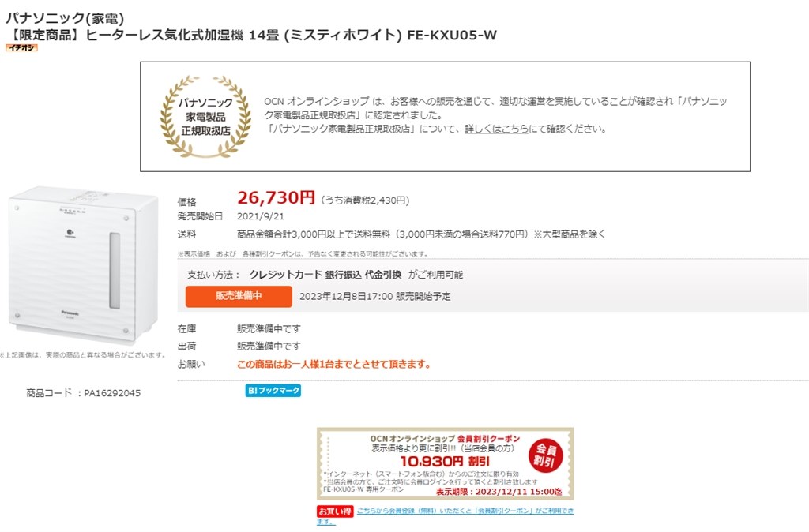
Task: Click the red お買い得 badge
Action: [x=335, y=511]
